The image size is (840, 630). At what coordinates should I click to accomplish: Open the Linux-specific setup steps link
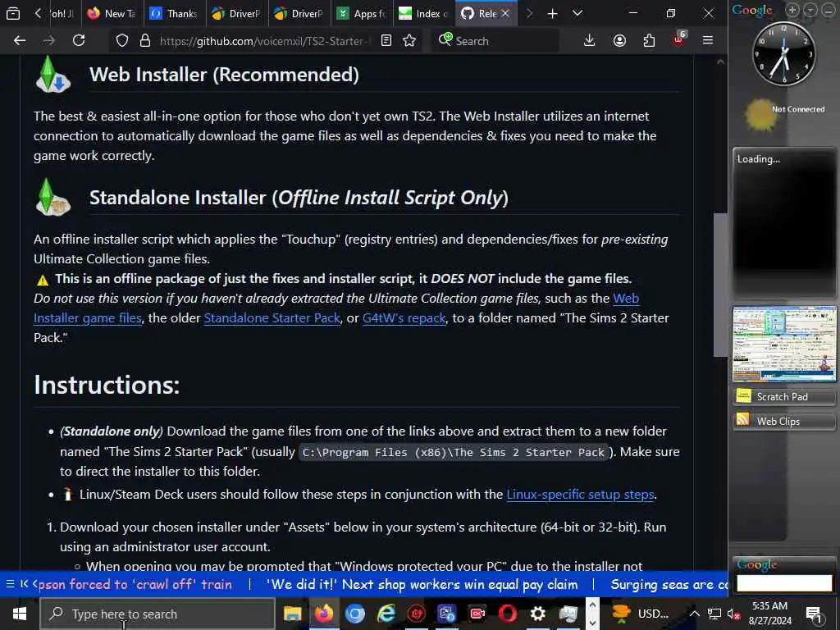click(580, 495)
